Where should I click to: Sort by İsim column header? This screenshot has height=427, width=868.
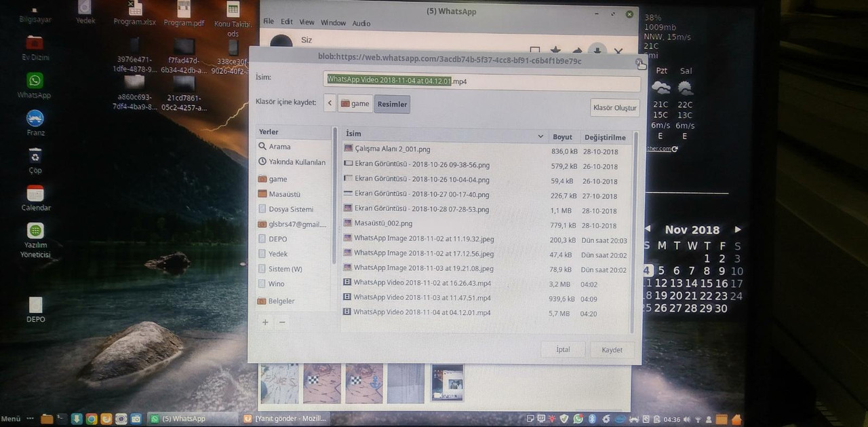[x=444, y=135]
